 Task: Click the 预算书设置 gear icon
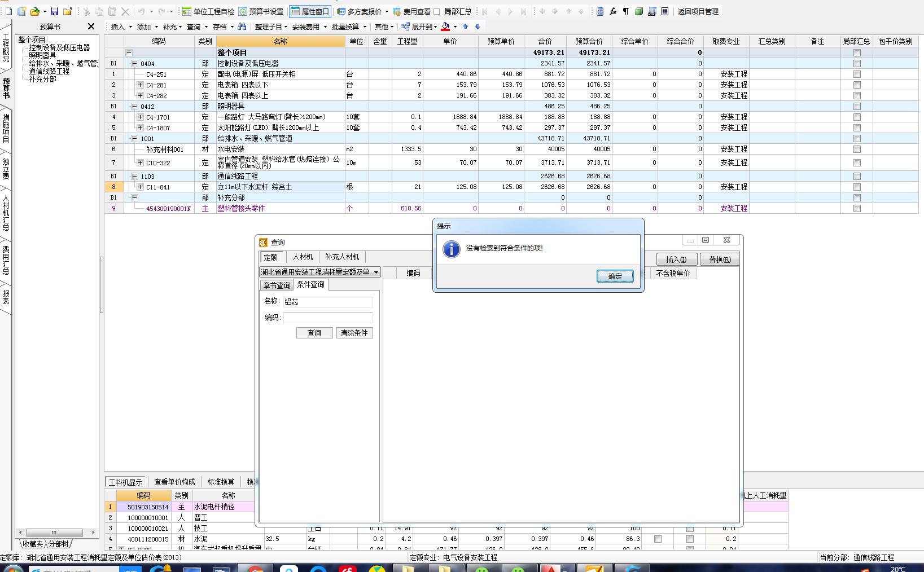click(x=243, y=11)
